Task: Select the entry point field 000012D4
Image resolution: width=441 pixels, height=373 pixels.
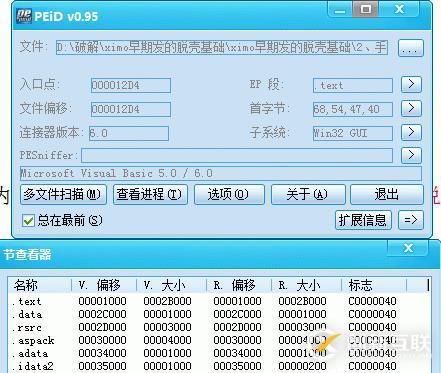Action: (x=131, y=85)
